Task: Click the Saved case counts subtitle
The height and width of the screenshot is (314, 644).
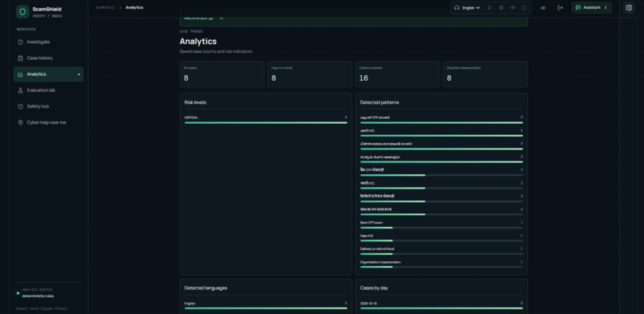Action: tap(216, 52)
